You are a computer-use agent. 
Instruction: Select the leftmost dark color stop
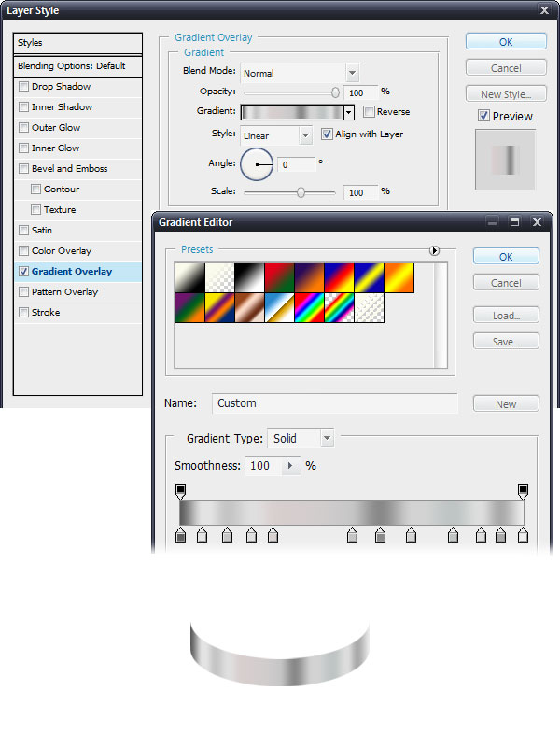pyautogui.click(x=180, y=534)
